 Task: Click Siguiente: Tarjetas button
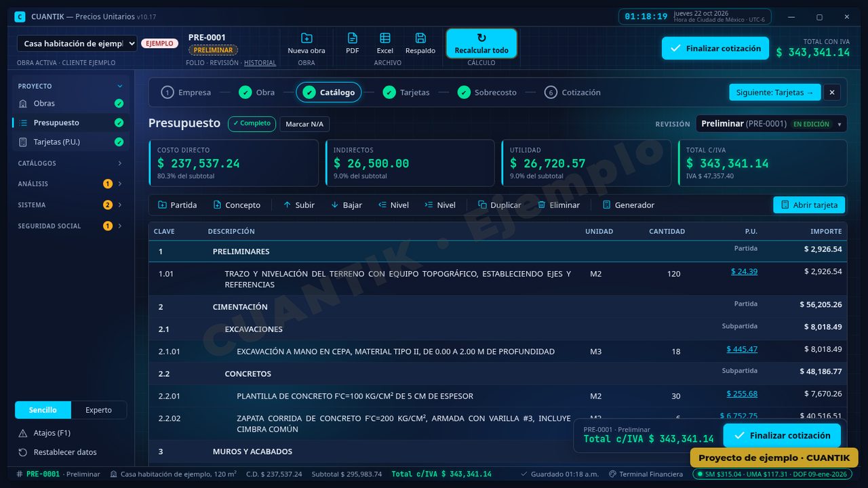pos(774,92)
